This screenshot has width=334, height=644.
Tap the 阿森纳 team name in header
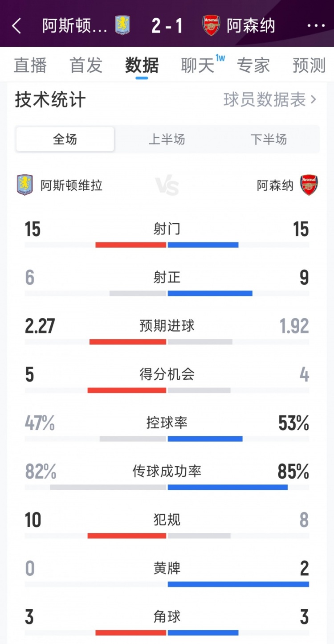tap(251, 26)
